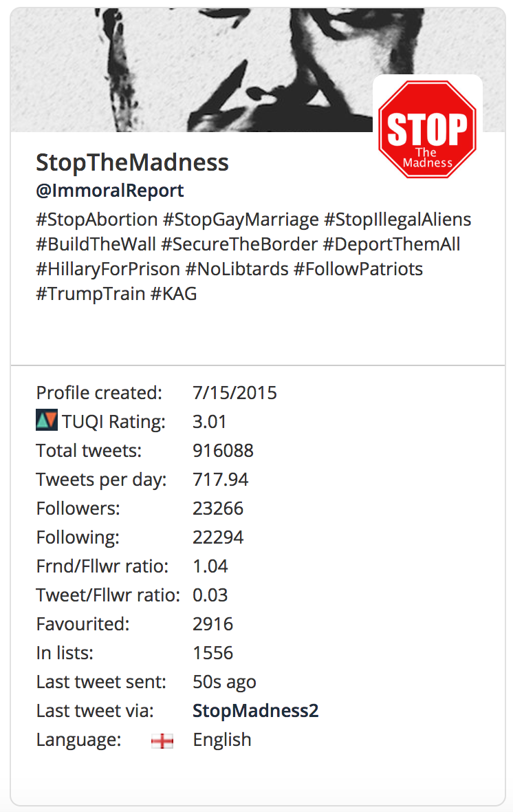Click the #StopAbortion hashtag
The image size is (513, 812).
97,220
